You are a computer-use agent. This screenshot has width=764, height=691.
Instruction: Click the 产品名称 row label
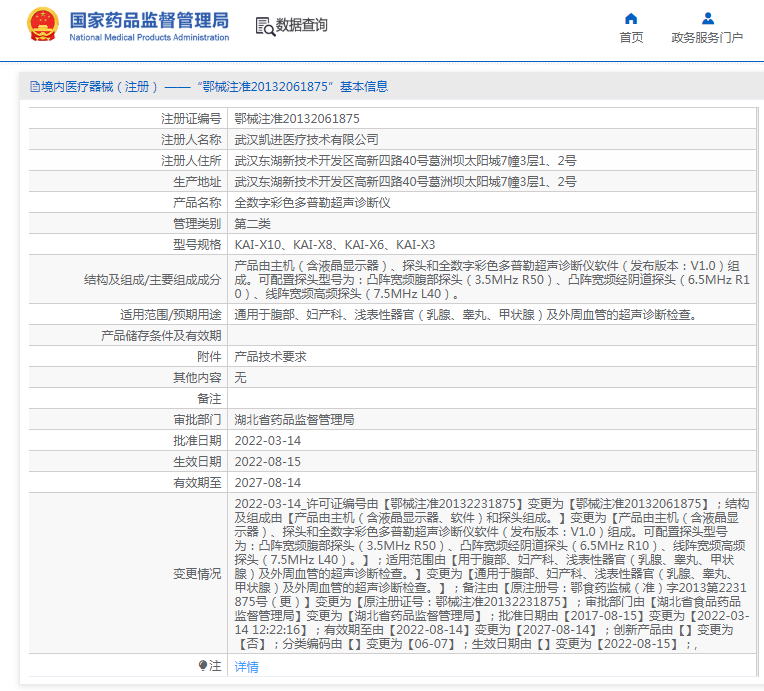click(x=197, y=202)
